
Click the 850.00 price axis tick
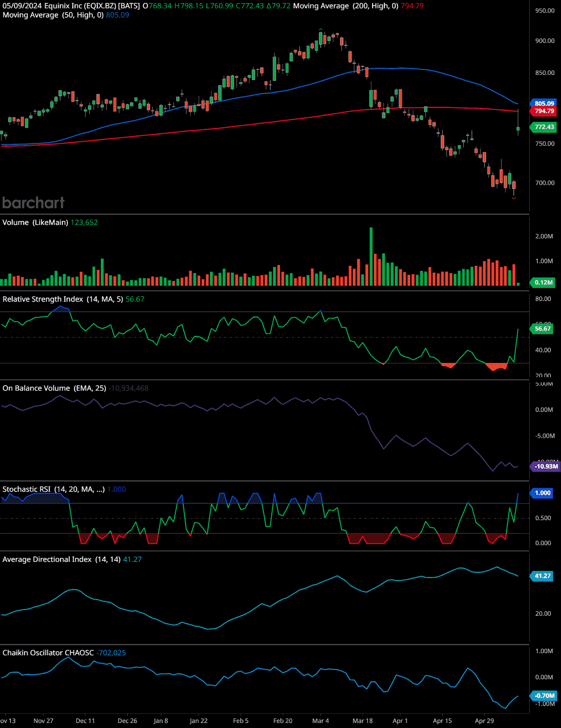(x=545, y=73)
